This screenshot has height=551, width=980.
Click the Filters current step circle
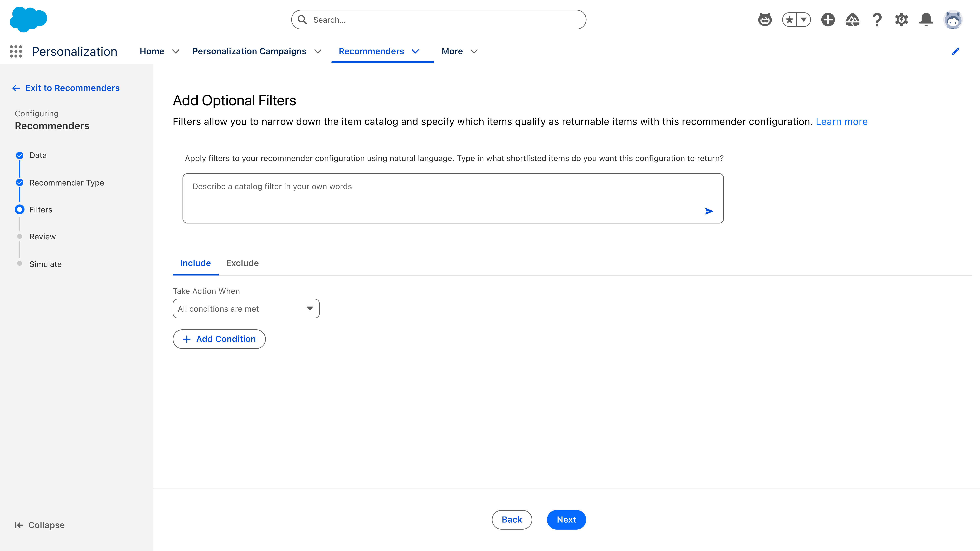(x=19, y=210)
